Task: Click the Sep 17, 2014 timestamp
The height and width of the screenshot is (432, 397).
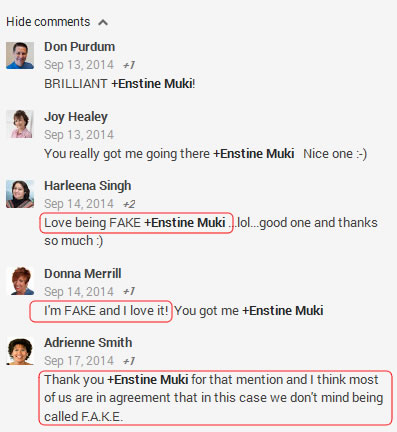Action: click(x=79, y=361)
